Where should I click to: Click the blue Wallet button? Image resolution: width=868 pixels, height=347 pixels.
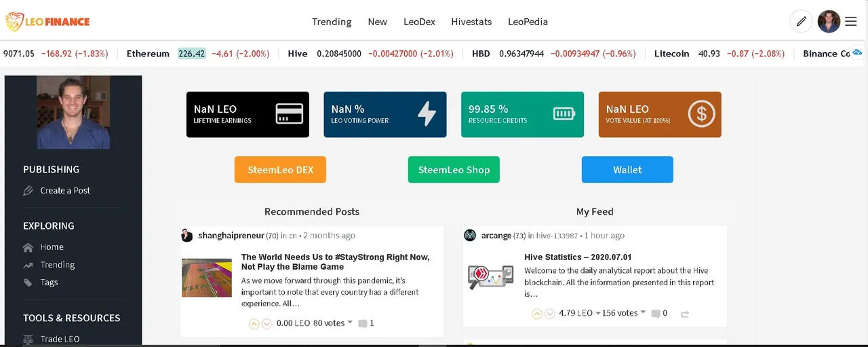[627, 170]
